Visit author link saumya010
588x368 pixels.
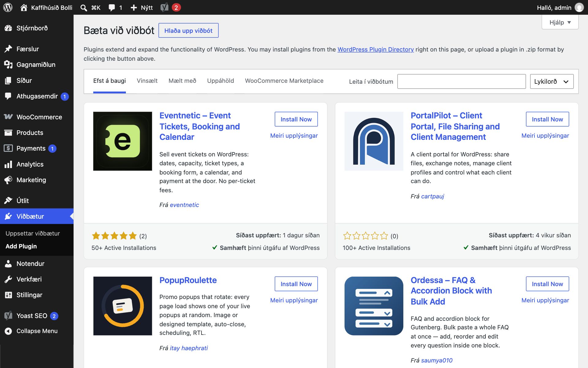[437, 360]
